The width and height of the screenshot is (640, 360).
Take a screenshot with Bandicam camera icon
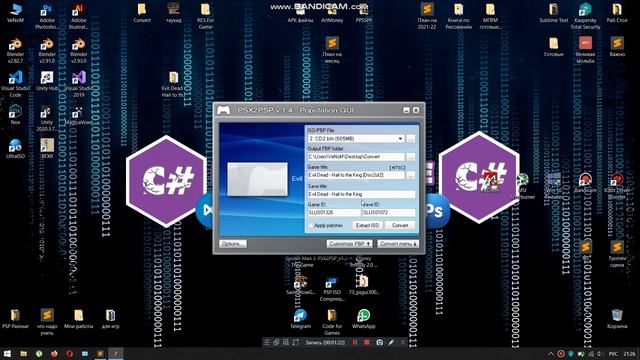tap(380, 342)
